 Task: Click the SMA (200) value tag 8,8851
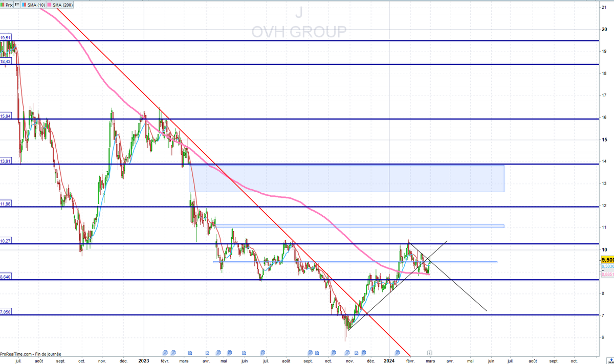coord(607,275)
